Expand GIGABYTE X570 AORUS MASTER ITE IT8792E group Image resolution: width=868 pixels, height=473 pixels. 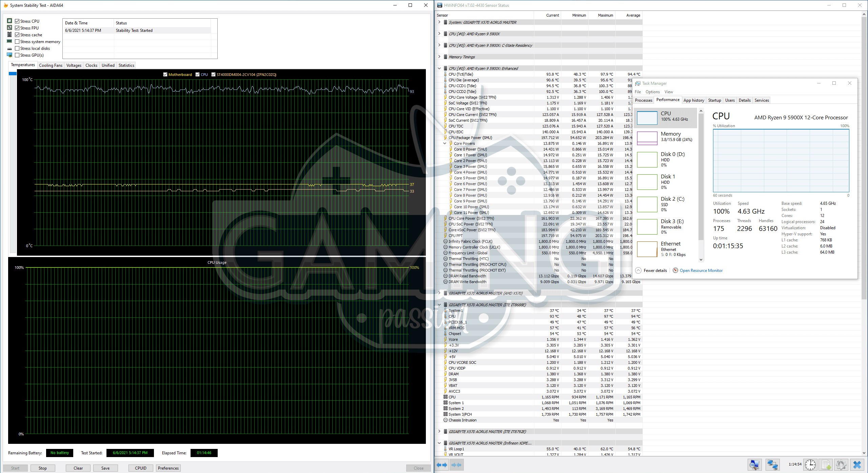click(x=439, y=431)
